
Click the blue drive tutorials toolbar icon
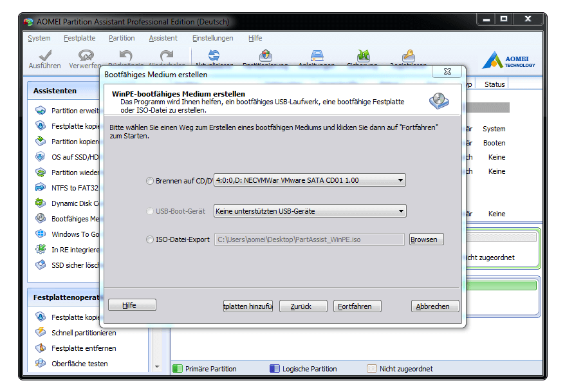(317, 55)
